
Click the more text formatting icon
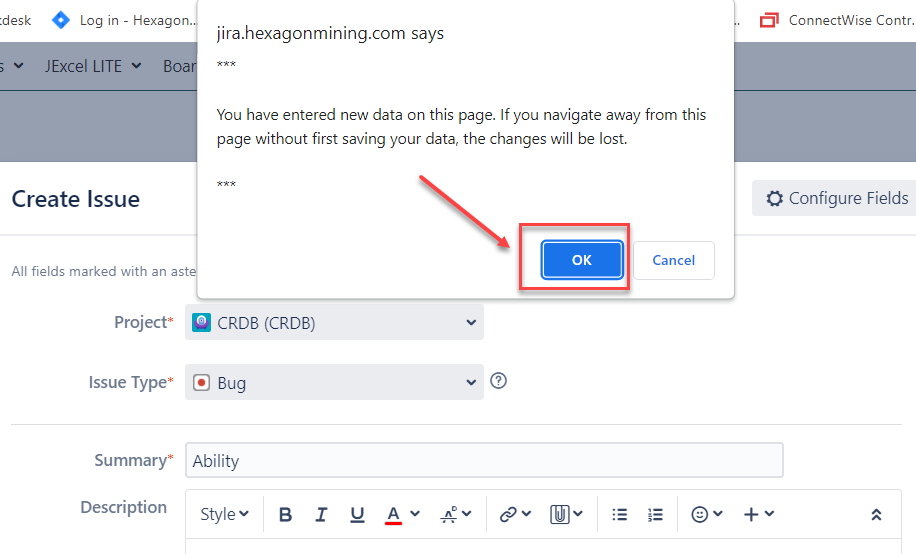[449, 514]
